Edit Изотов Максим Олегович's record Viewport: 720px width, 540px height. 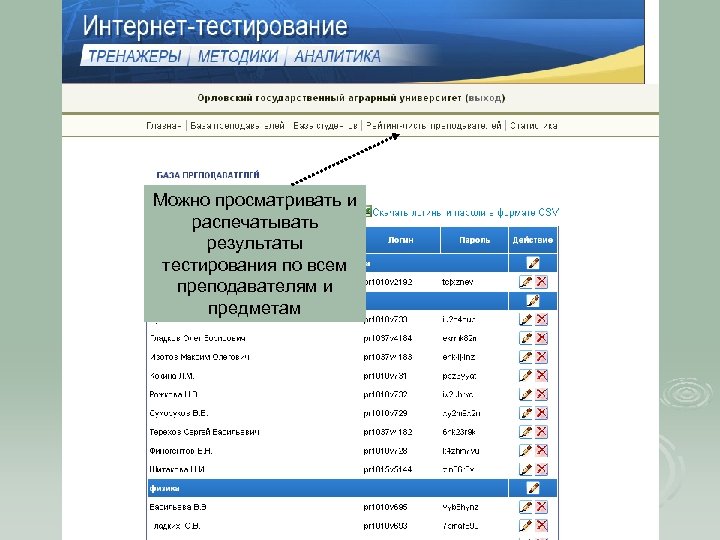[x=526, y=357]
